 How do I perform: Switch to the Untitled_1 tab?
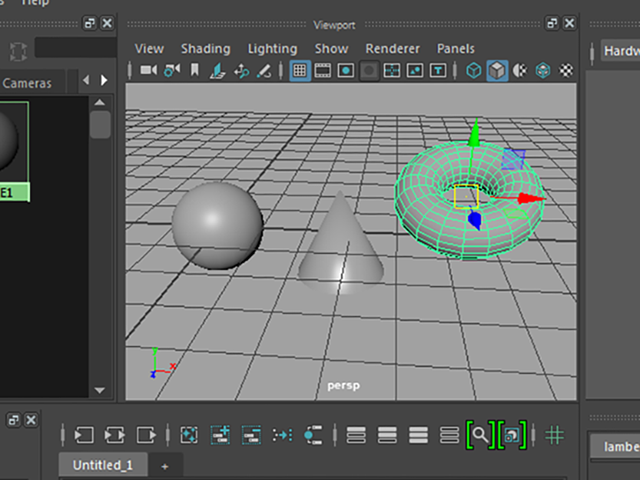pyautogui.click(x=102, y=465)
